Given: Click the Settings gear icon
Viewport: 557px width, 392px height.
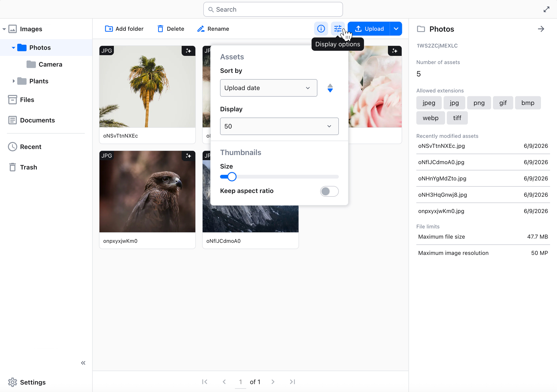Looking at the screenshot, I should tap(12, 382).
